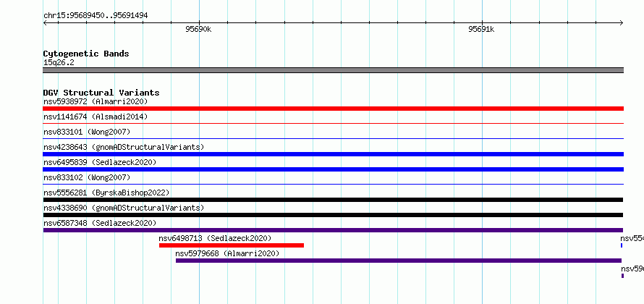Open nsv6587348 (Sedlazeck2020) variant label
This screenshot has height=304, width=644.
(x=100, y=223)
